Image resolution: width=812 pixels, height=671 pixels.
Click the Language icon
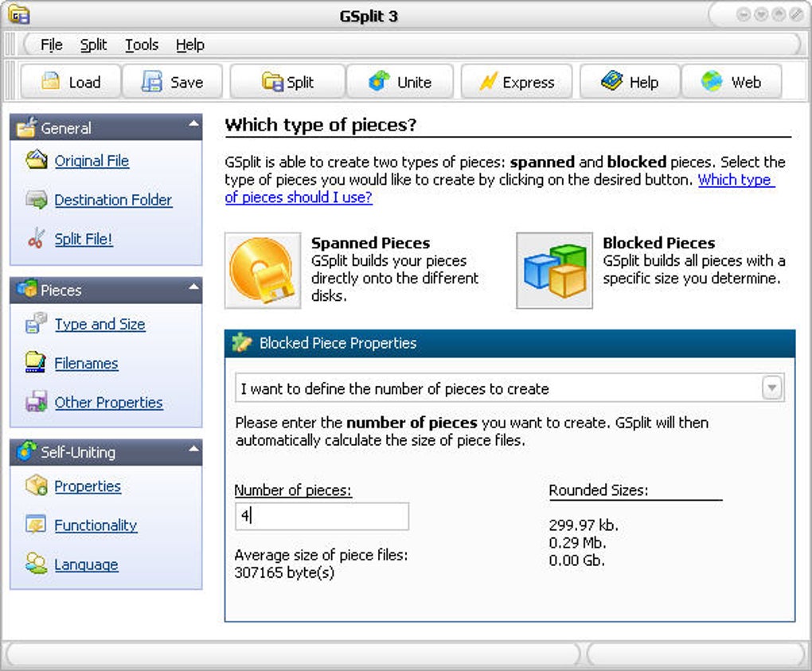click(37, 564)
